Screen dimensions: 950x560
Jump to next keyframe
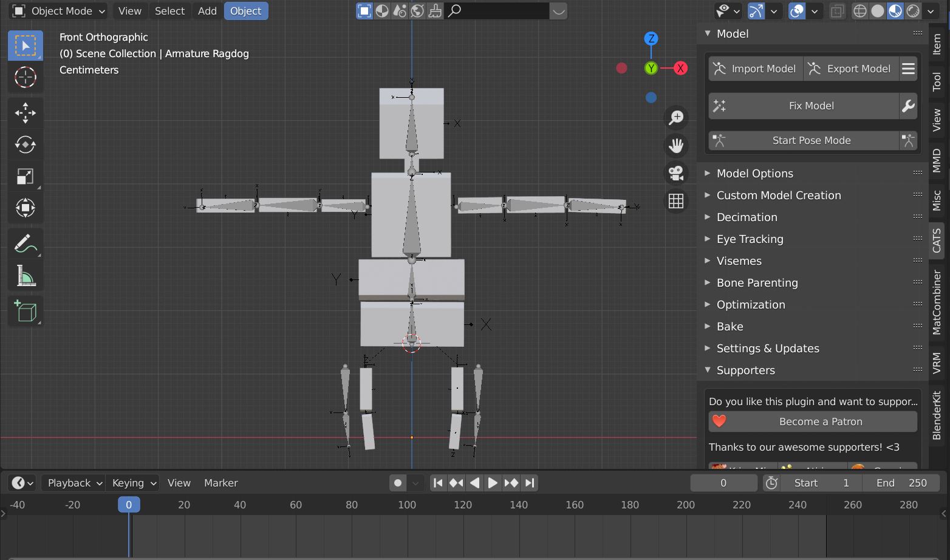pyautogui.click(x=511, y=483)
